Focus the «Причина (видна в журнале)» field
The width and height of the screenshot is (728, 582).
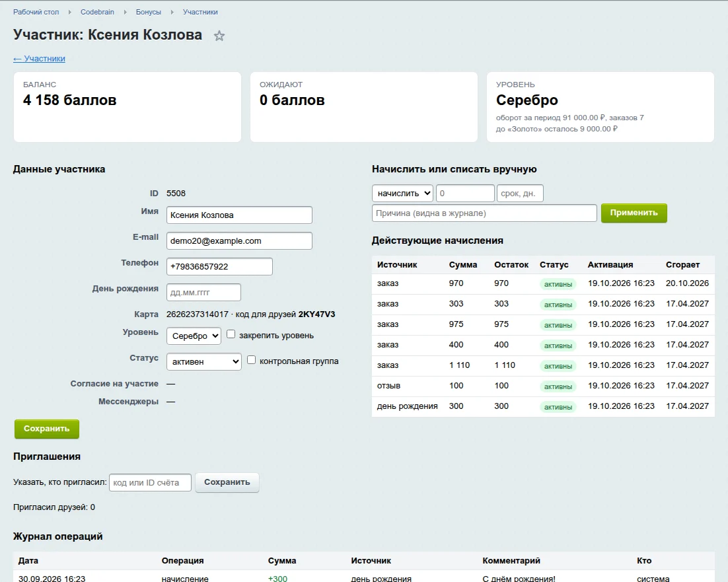click(484, 213)
